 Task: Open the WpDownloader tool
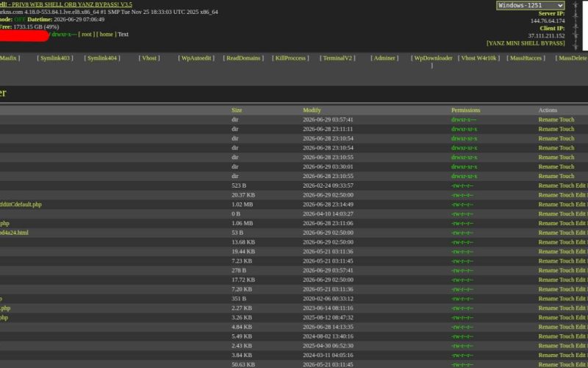[431, 62]
